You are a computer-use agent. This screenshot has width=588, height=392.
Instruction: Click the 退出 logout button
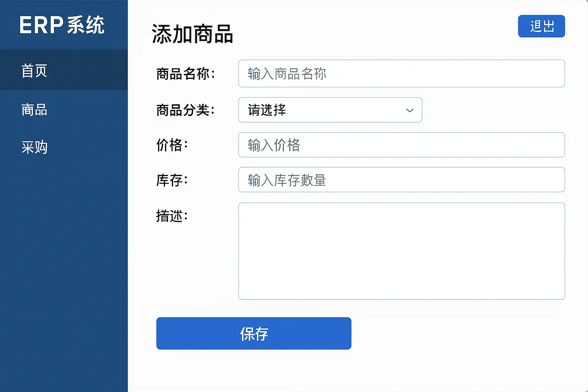[x=541, y=26]
